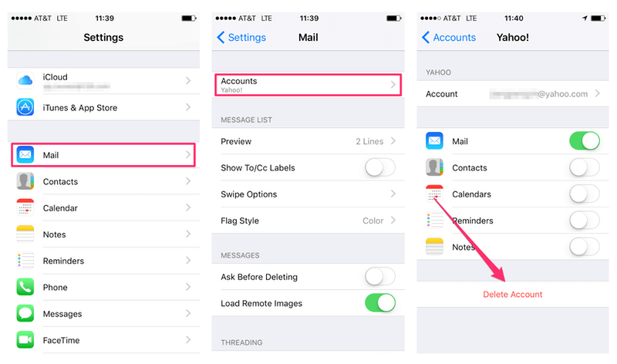Expand Swipe Options chevron
This screenshot has width=617, height=364.
pyautogui.click(x=393, y=194)
